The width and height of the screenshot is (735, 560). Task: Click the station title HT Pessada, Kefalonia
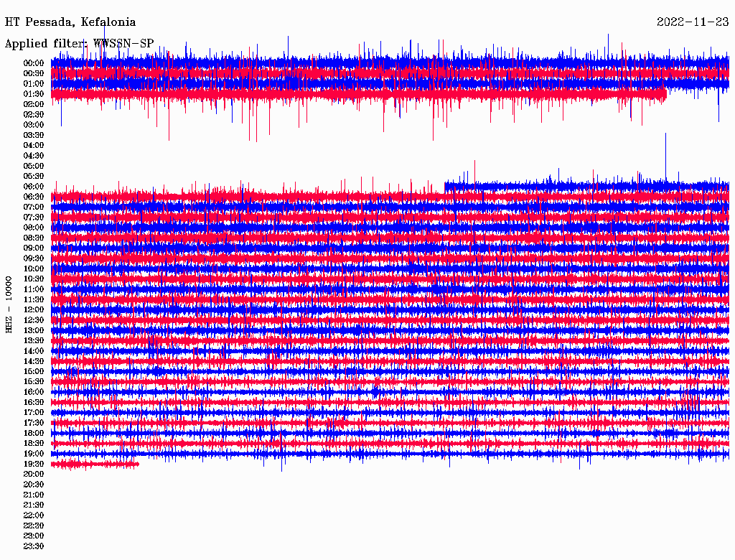click(70, 22)
